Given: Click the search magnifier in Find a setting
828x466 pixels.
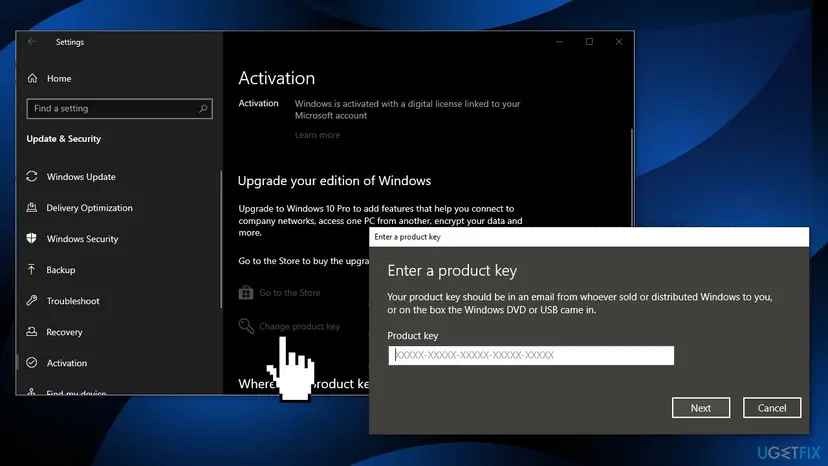Looking at the screenshot, I should 203,108.
